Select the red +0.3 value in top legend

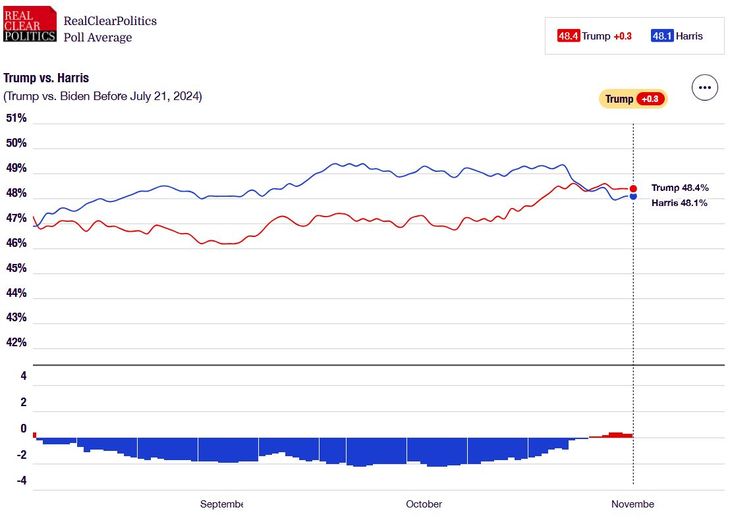tap(622, 36)
